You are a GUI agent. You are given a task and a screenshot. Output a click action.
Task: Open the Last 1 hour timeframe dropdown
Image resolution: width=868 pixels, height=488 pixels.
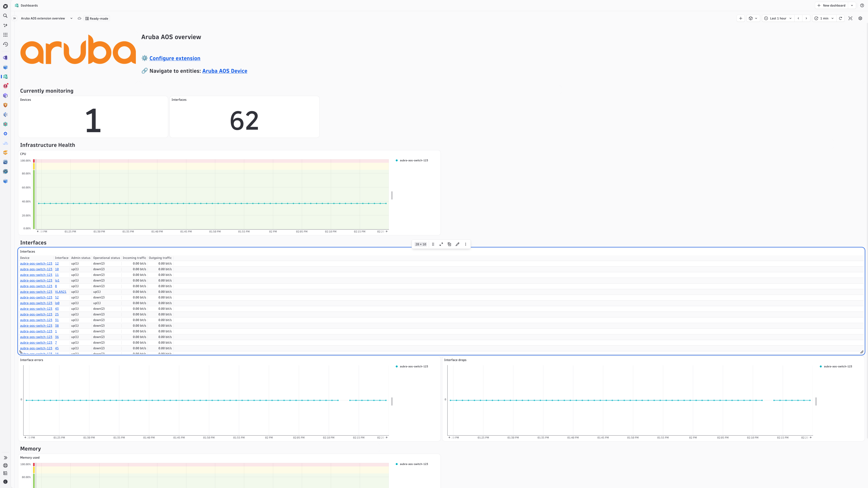pos(778,19)
